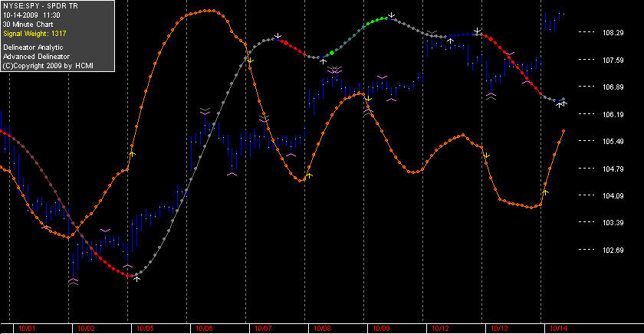Click the Signal Weight: 1317 text
Screen dimensions: 644x334
35,34
